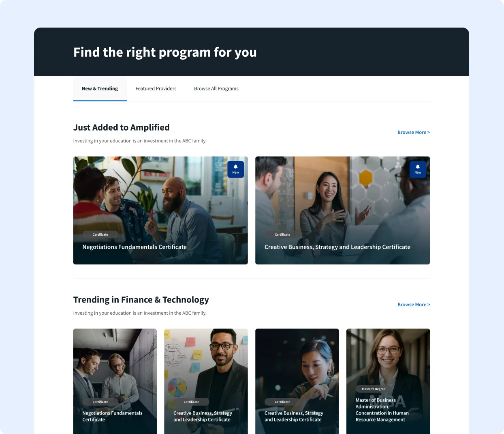504x434 pixels.
Task: Click the Just Added to Amplified heading
Action: point(122,127)
